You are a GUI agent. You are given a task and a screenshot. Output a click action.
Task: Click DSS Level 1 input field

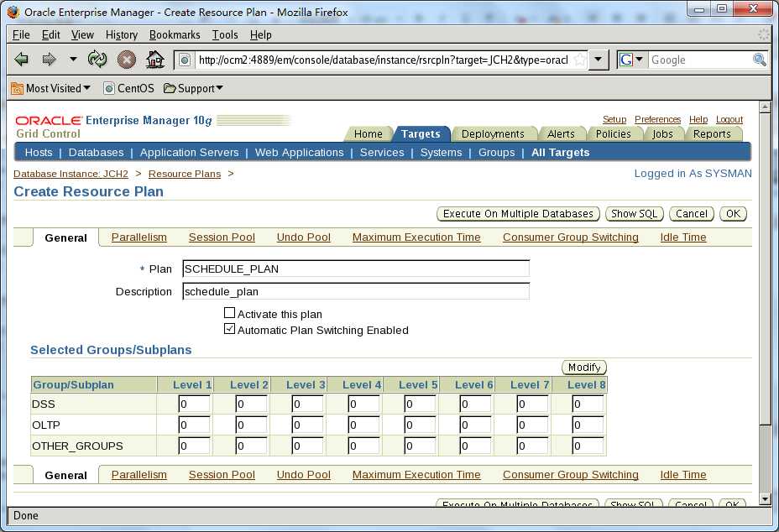[x=194, y=404]
